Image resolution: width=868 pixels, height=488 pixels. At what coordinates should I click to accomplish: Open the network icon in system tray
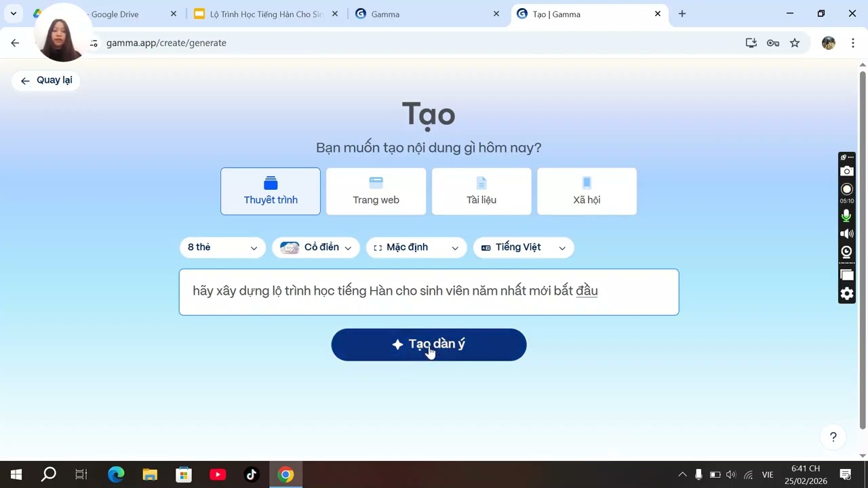coord(748,474)
